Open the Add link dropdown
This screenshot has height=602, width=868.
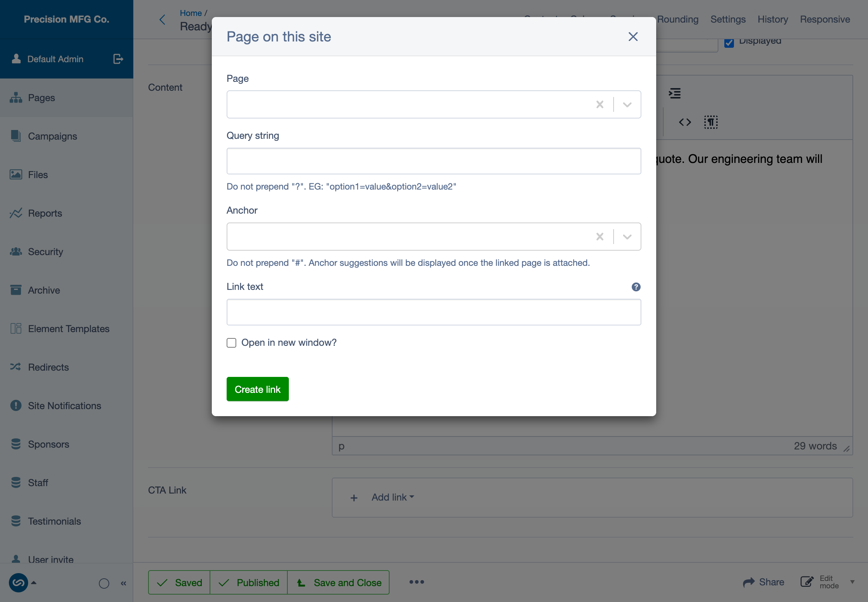(x=392, y=497)
